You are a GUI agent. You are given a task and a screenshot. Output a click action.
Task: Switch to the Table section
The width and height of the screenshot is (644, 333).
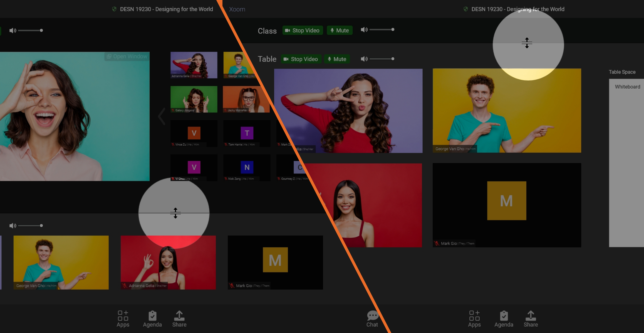(x=267, y=59)
